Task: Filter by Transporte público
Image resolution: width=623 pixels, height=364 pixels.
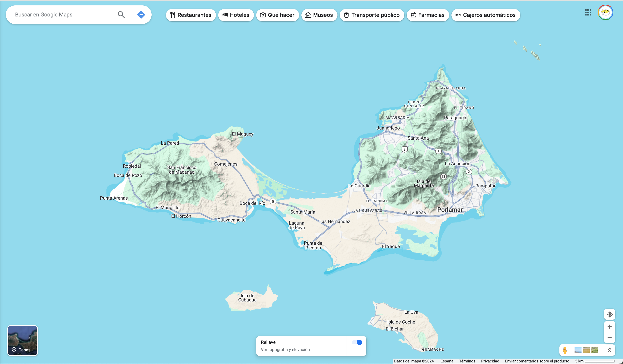Action: coord(372,15)
